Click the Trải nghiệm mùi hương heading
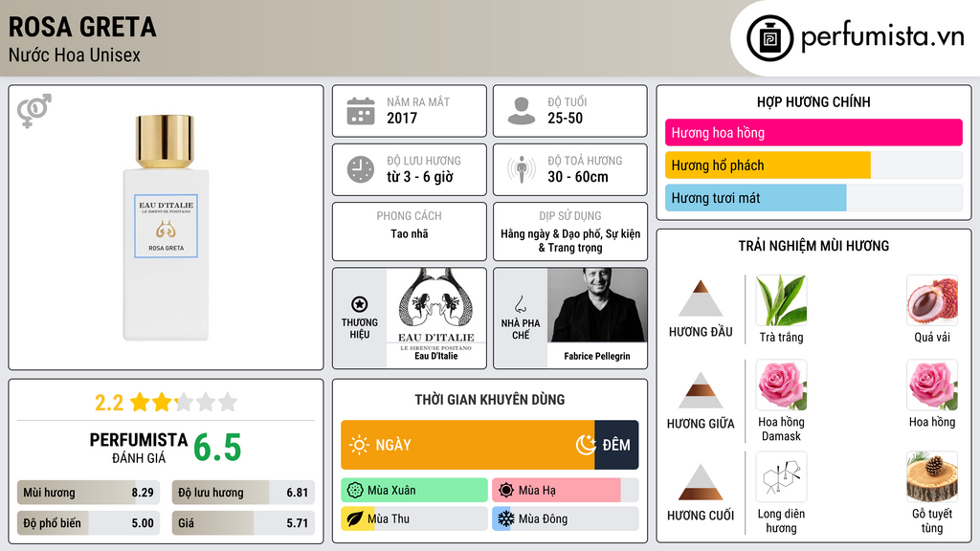This screenshot has width=980, height=551. [813, 246]
